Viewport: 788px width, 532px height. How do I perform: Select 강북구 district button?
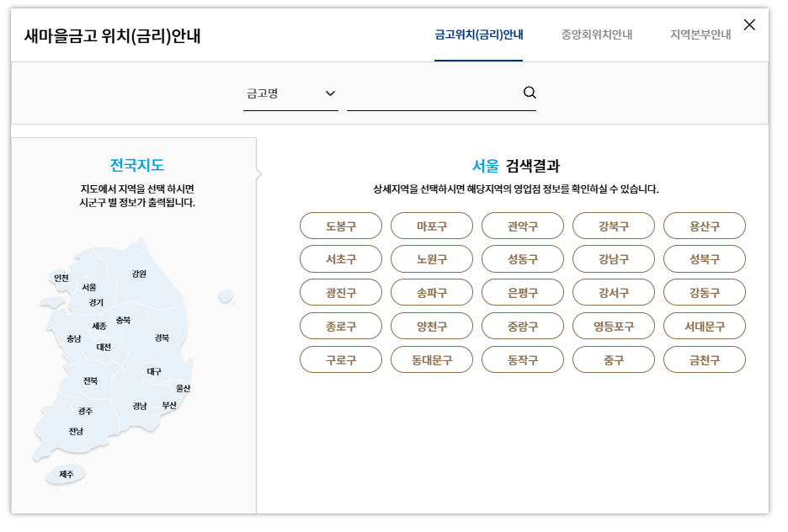tap(614, 226)
